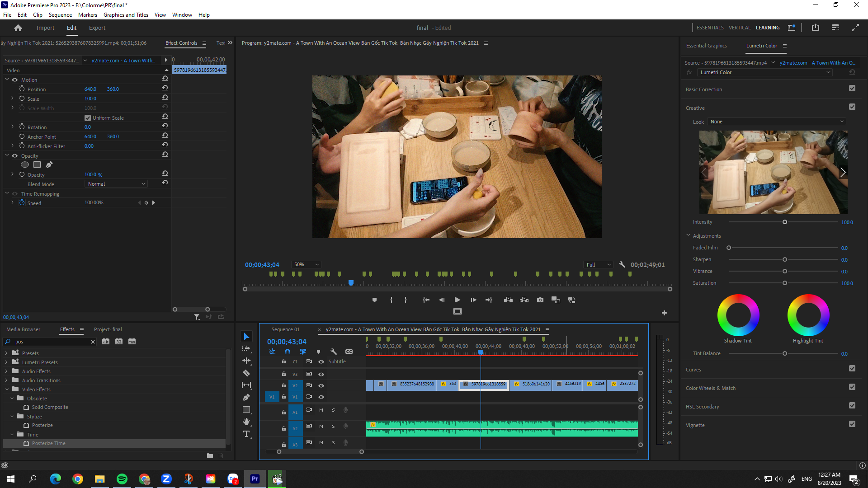Select the Posterize Time effect

(x=48, y=443)
